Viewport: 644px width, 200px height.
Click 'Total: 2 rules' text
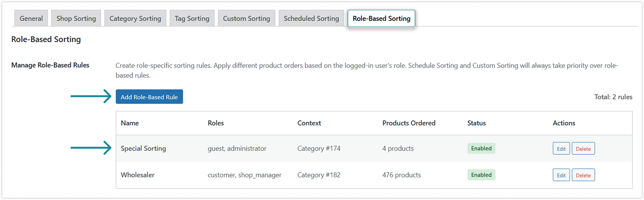point(613,97)
